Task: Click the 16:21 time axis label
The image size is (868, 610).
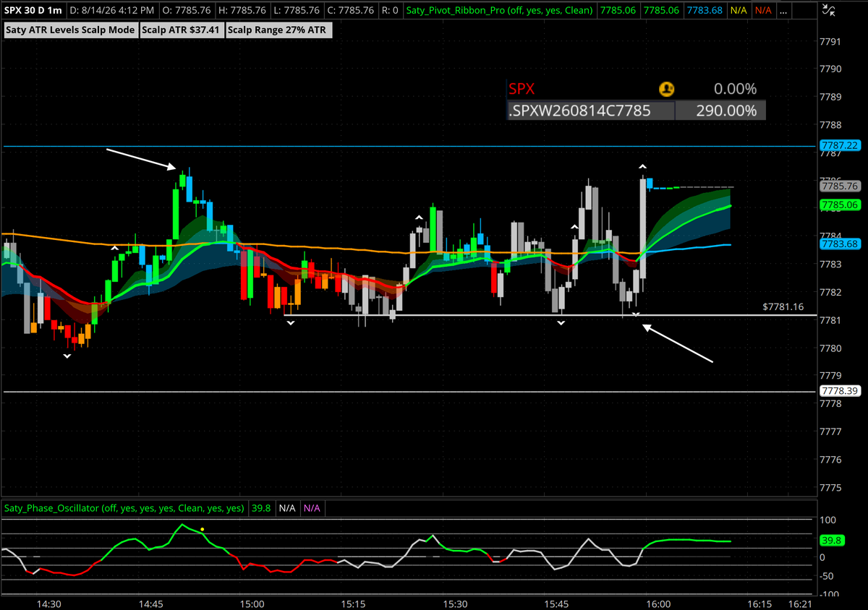Action: pyautogui.click(x=800, y=604)
